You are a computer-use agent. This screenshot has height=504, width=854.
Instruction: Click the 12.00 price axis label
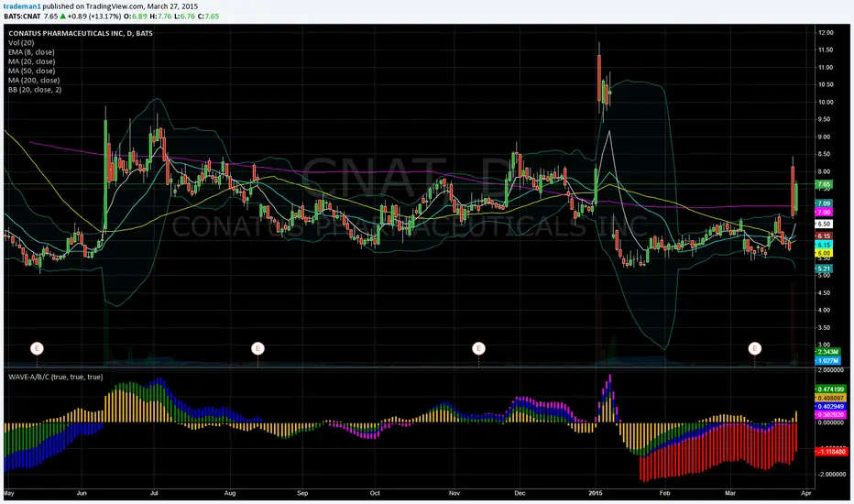(825, 33)
